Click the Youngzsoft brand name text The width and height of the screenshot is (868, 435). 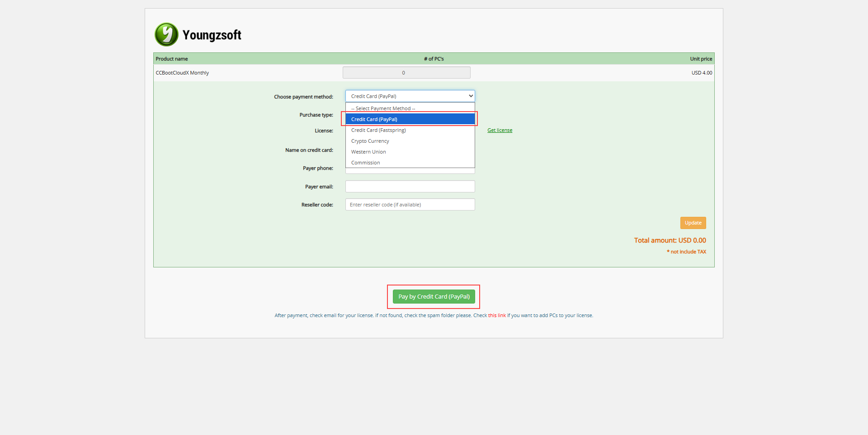(x=212, y=35)
